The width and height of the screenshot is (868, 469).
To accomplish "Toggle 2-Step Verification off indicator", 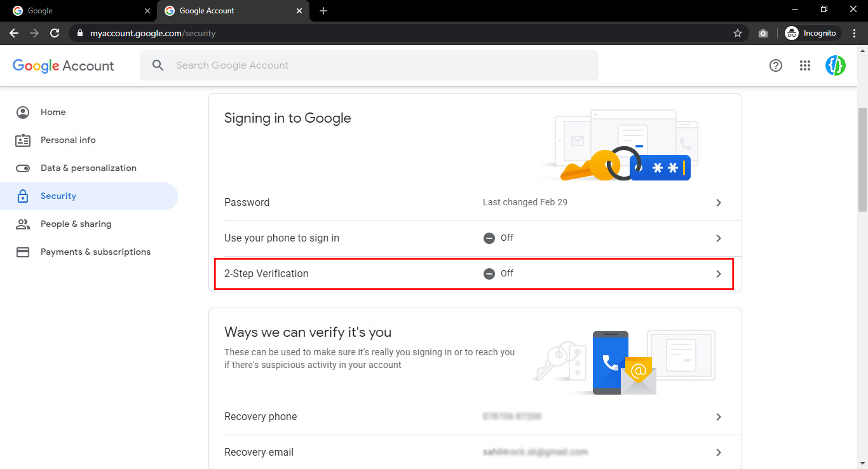I will click(489, 273).
